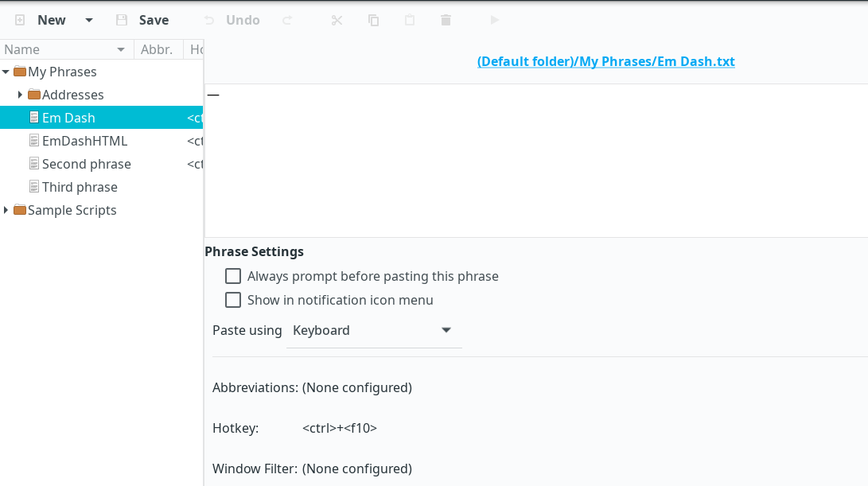Select the Cut toolbar icon
Viewport: 868px width, 486px height.
click(336, 20)
